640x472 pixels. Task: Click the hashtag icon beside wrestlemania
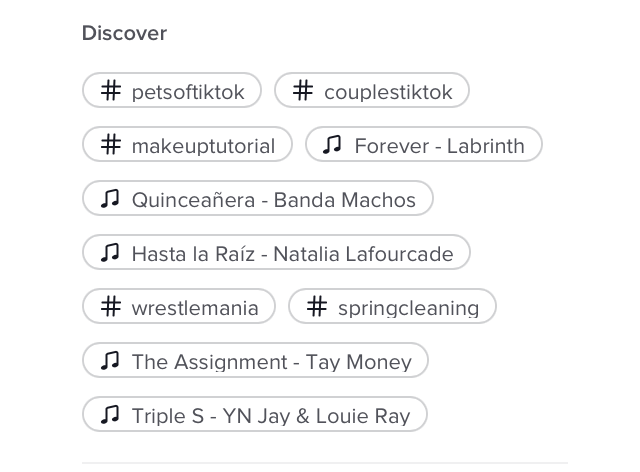coord(111,307)
